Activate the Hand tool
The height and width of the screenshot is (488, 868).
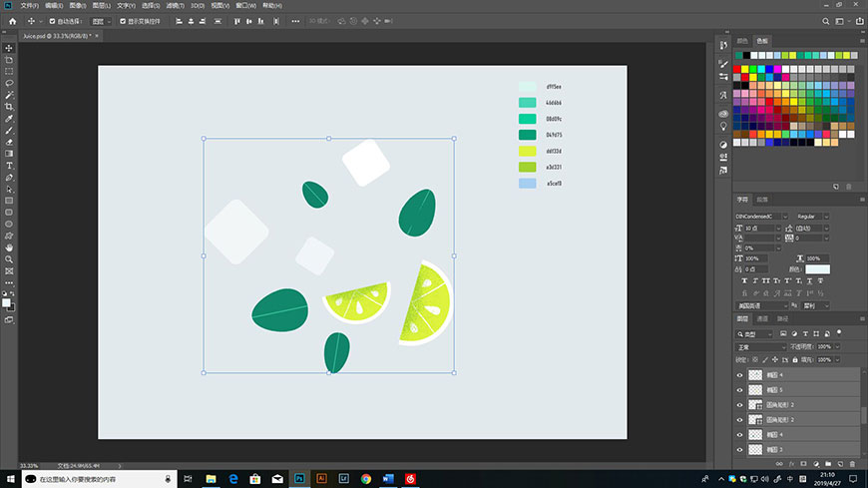pos(9,246)
